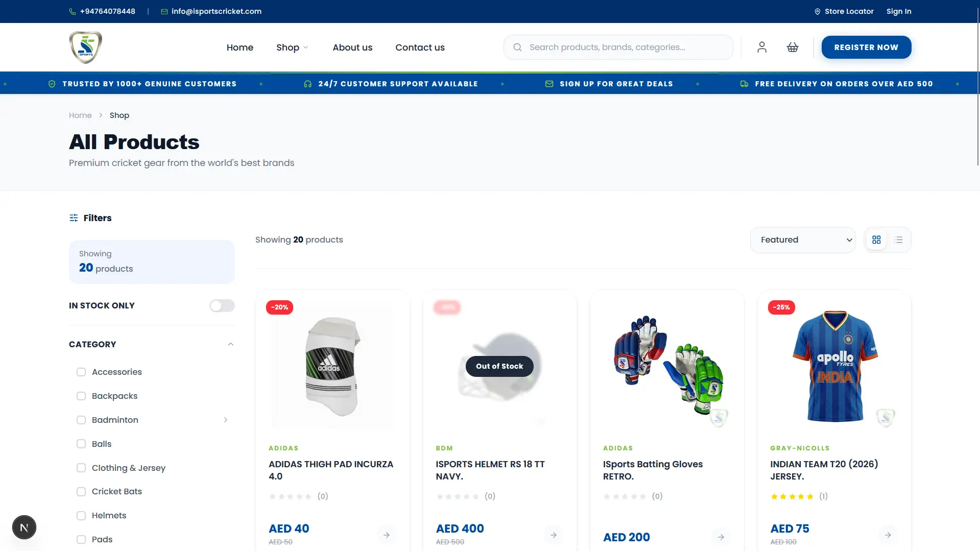
Task: Click the arrow on Adidas Thigh Pad card
Action: click(x=387, y=535)
